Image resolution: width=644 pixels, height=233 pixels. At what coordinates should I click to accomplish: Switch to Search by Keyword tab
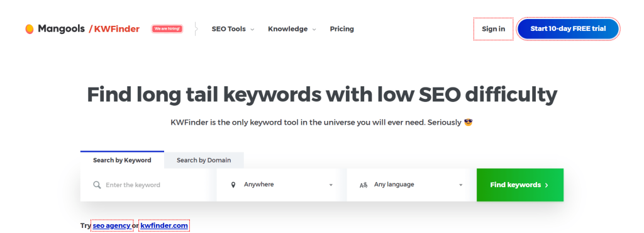(x=122, y=160)
